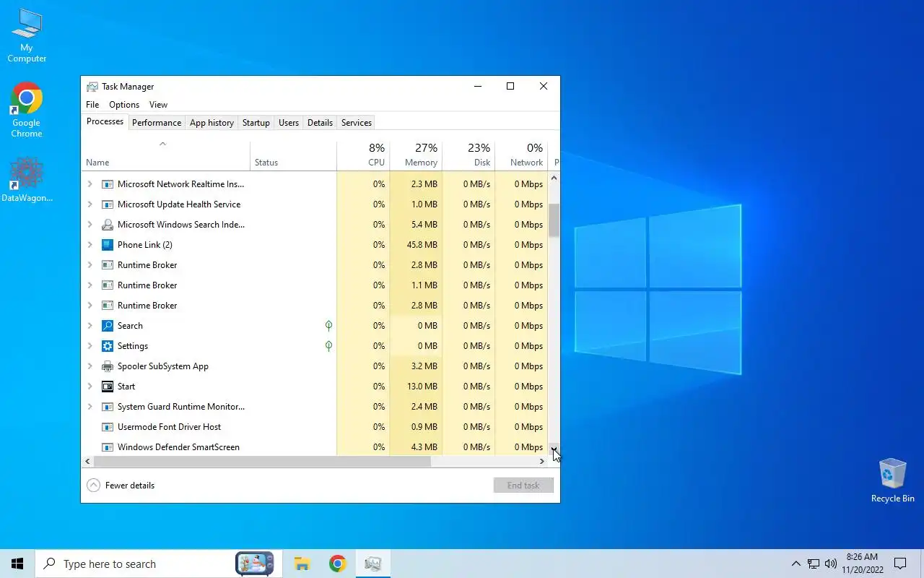924x578 pixels.
Task: Expand the Settings process row
Action: 90,346
